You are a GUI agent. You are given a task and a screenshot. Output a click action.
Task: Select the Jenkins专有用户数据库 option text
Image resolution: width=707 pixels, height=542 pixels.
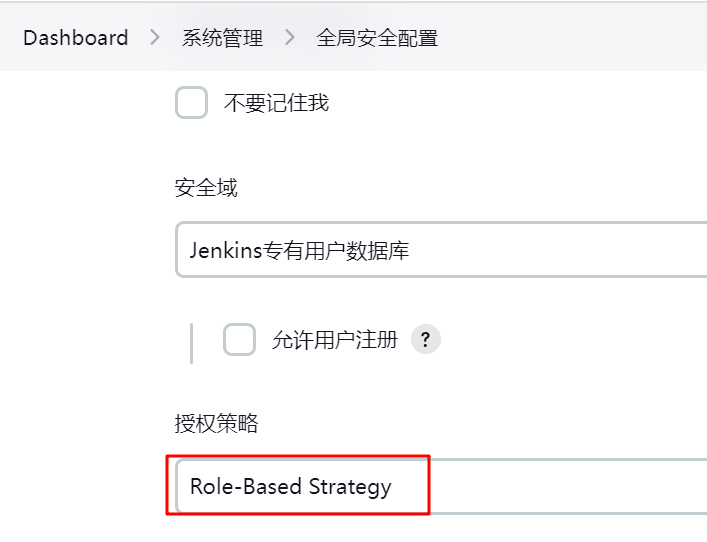click(299, 250)
